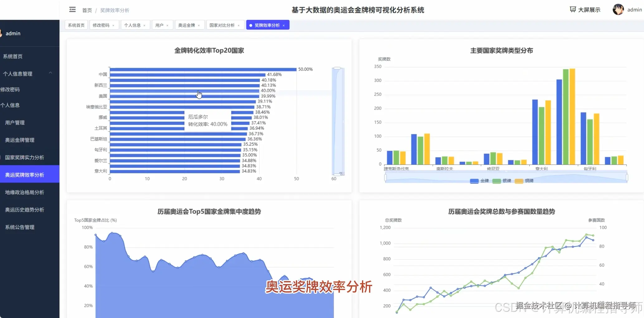This screenshot has height=318, width=644.
Task: Collapse the 个人信息管理 sidebar group
Action: tap(30, 74)
